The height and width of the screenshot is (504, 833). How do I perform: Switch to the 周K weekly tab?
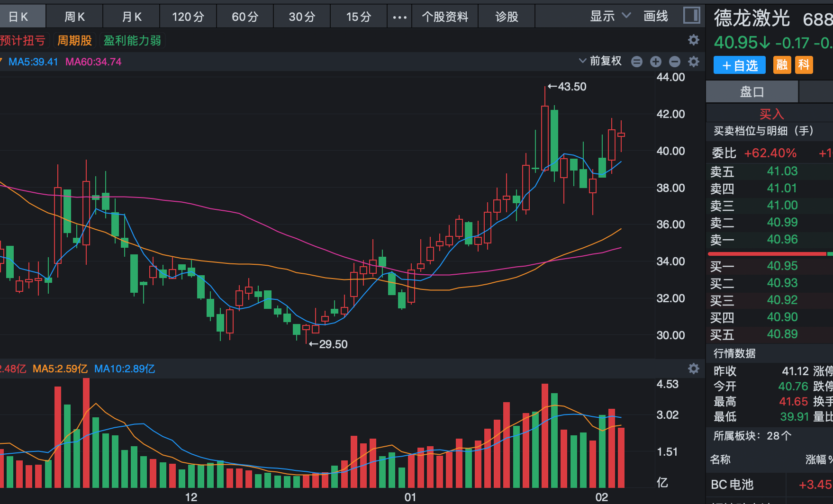coord(74,17)
